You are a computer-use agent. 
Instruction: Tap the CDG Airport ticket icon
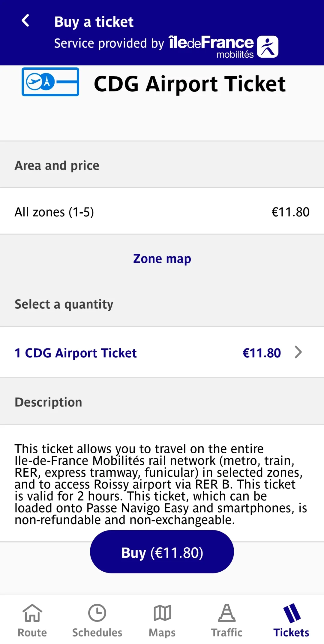pos(50,82)
